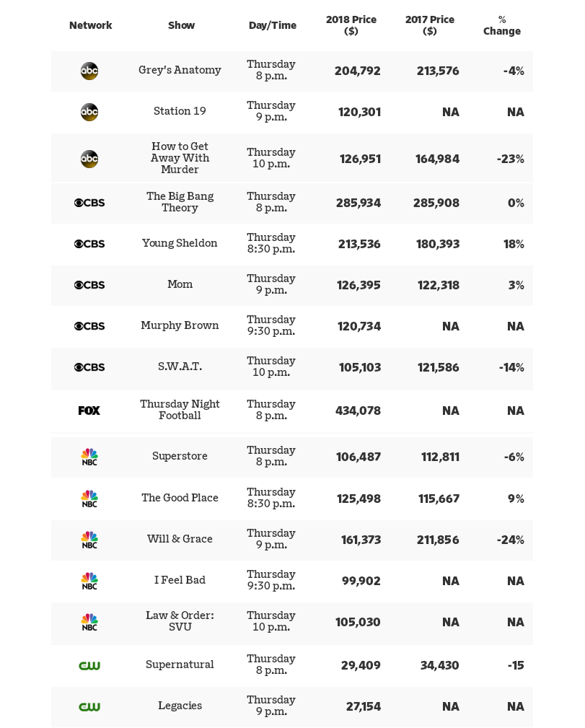Click the CW logo in the Legacies row
This screenshot has height=728, width=585.
[89, 706]
